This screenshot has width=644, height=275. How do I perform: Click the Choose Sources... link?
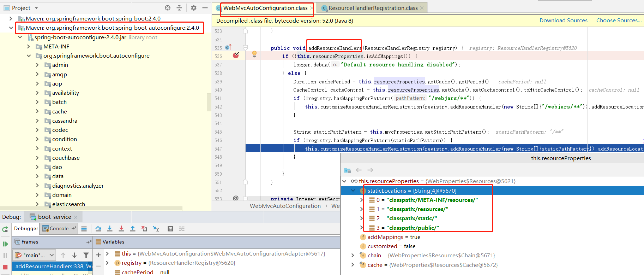(619, 21)
